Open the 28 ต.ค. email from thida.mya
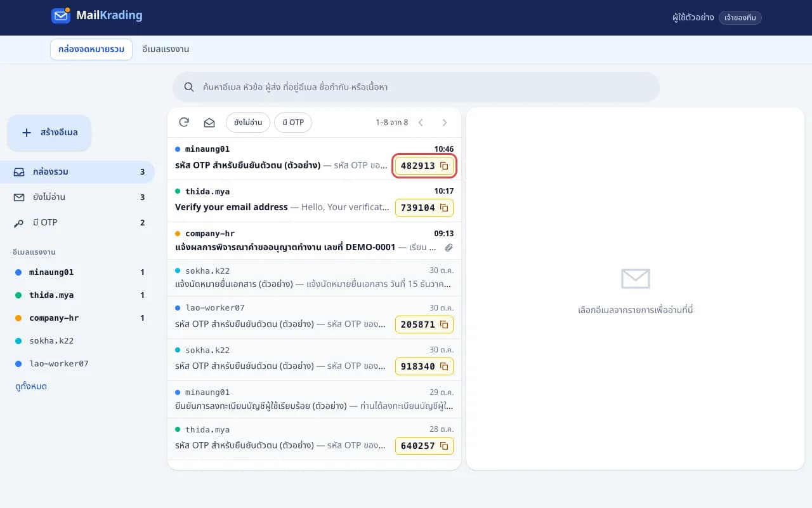 point(314,439)
